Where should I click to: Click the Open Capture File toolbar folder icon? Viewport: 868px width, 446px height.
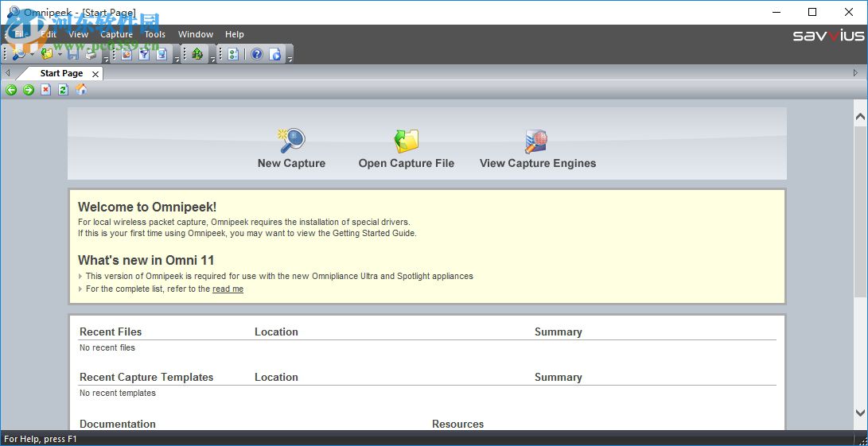pos(48,54)
